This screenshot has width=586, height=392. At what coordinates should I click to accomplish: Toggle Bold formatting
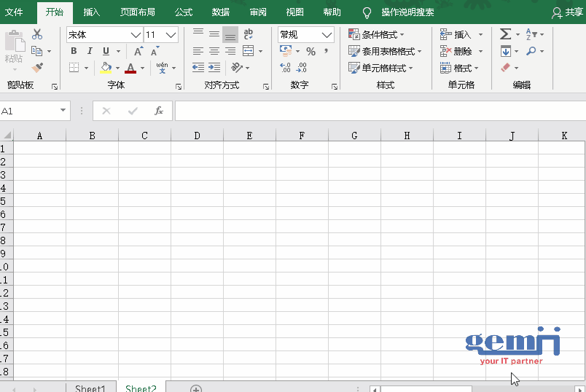click(74, 51)
